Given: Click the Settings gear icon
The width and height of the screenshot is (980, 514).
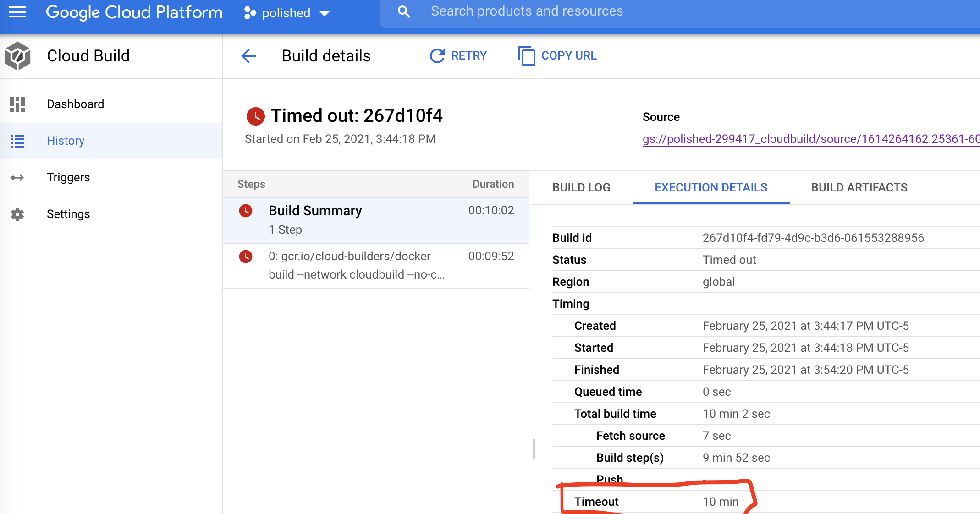Looking at the screenshot, I should coord(17,214).
